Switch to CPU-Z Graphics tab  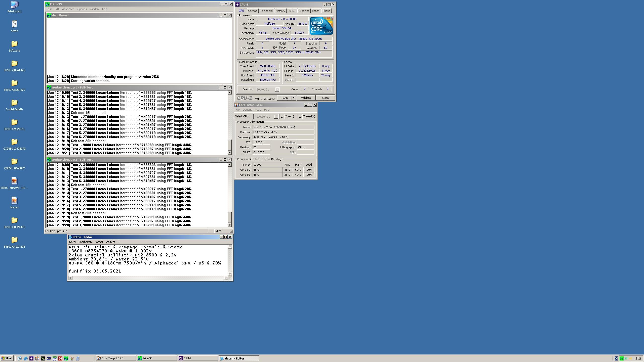point(304,11)
